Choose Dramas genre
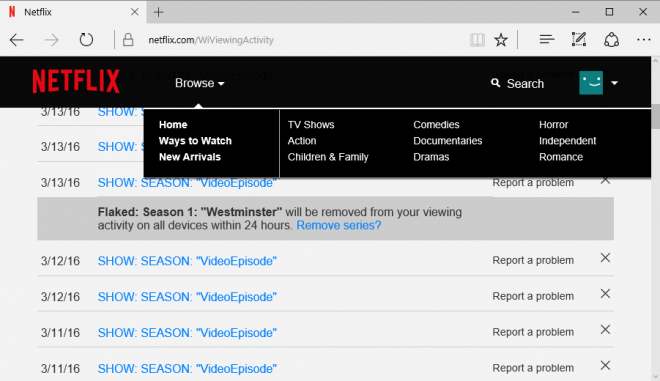 431,157
